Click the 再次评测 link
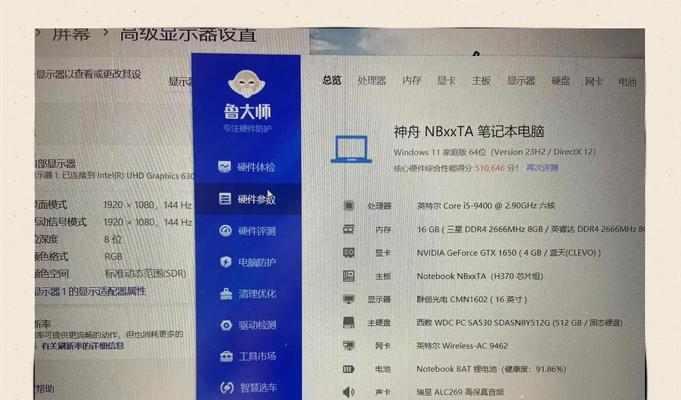The width and height of the screenshot is (681, 400). pos(542,168)
